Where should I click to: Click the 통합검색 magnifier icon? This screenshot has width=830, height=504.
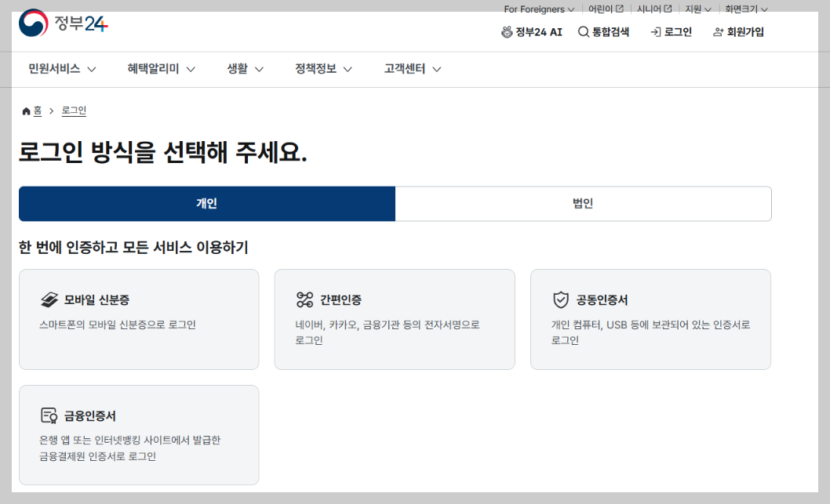point(584,32)
